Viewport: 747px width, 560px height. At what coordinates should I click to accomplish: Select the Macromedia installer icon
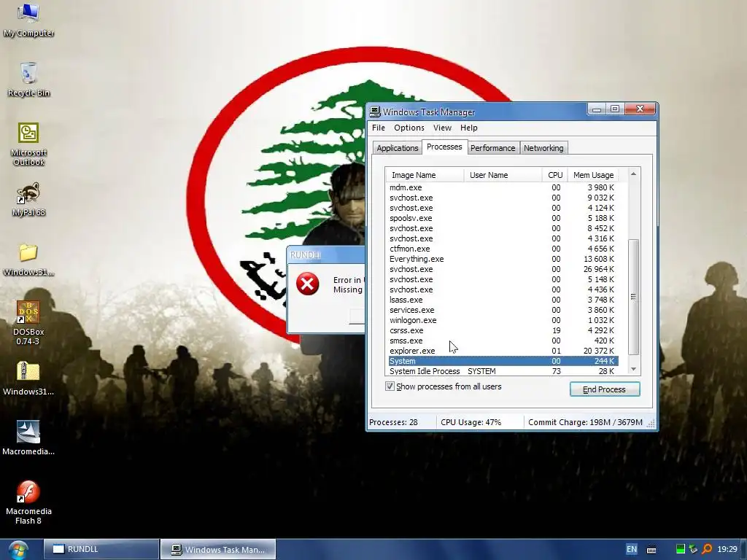[x=28, y=438]
